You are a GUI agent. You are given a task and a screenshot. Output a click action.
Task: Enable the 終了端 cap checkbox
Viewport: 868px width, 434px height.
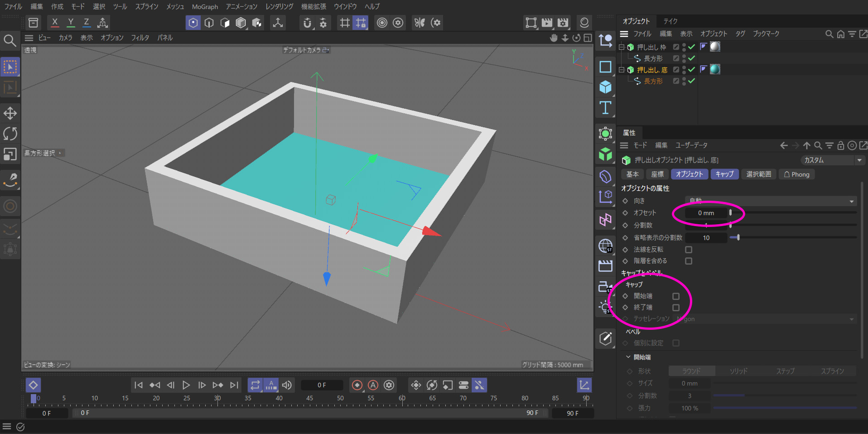click(x=676, y=308)
